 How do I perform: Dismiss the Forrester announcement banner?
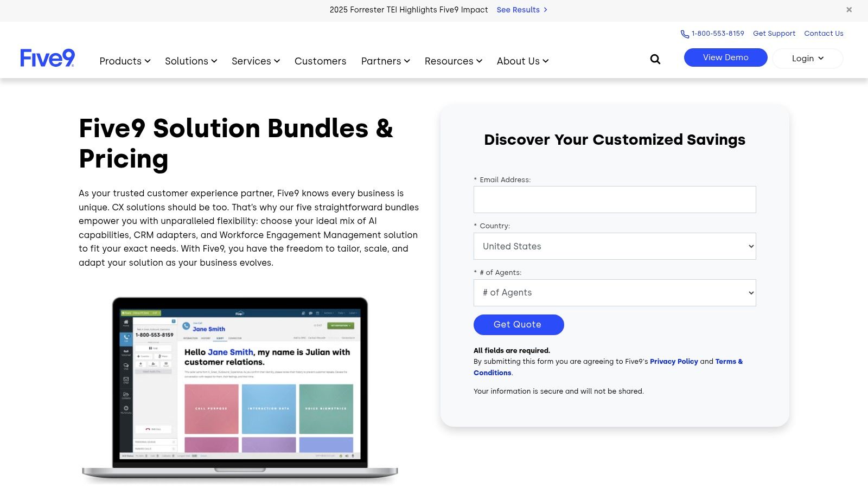(849, 10)
